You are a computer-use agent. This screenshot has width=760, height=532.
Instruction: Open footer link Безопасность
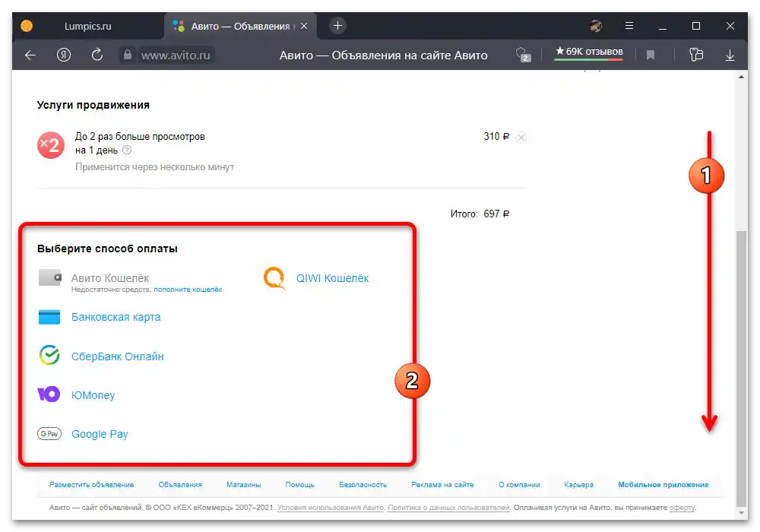coord(363,485)
